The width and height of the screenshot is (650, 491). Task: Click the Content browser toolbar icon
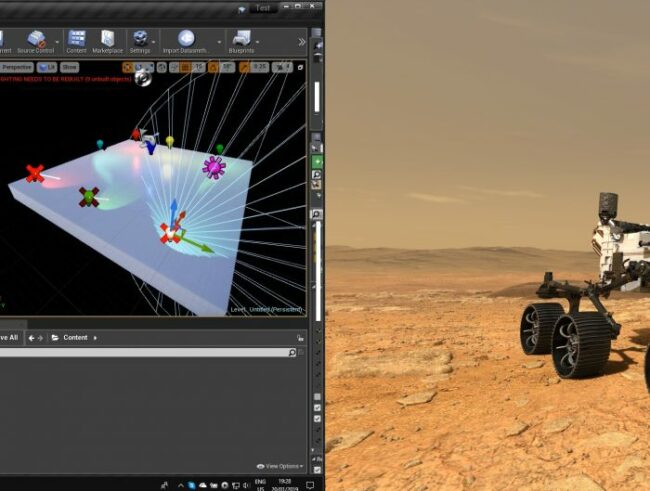tap(76, 40)
